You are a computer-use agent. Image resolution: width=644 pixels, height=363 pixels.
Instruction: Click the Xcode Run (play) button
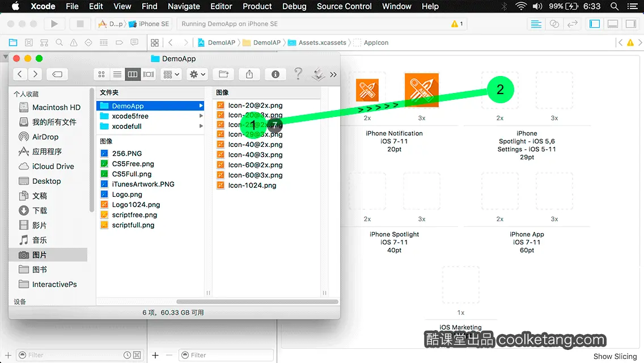(x=54, y=24)
